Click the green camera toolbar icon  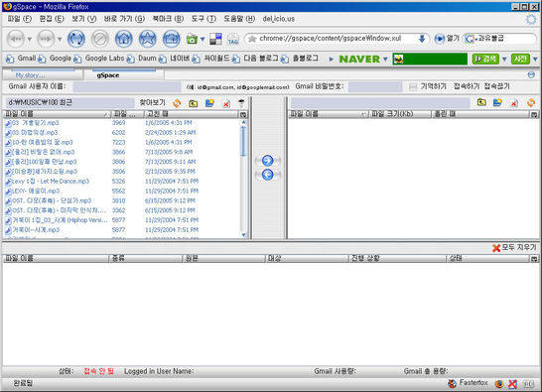coord(192,39)
